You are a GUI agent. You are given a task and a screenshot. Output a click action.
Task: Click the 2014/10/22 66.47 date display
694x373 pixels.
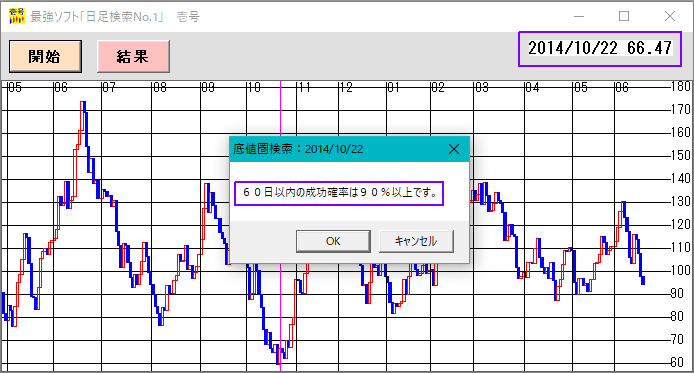[600, 48]
